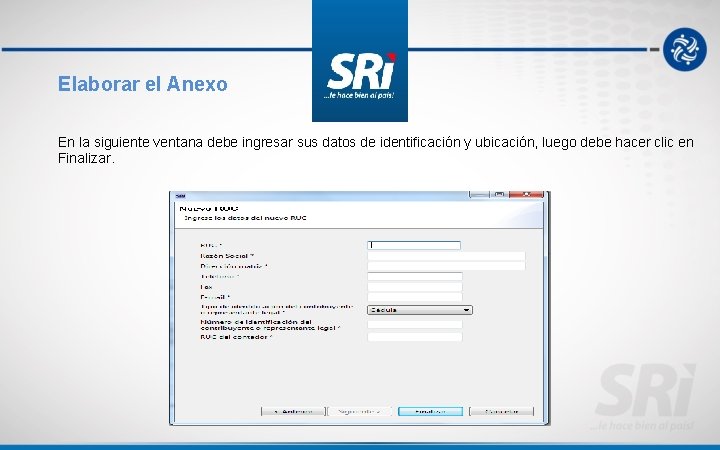Image resolution: width=720 pixels, height=450 pixels.
Task: Click the 'Nuevo RUC' dialog heading
Action: tap(209, 208)
